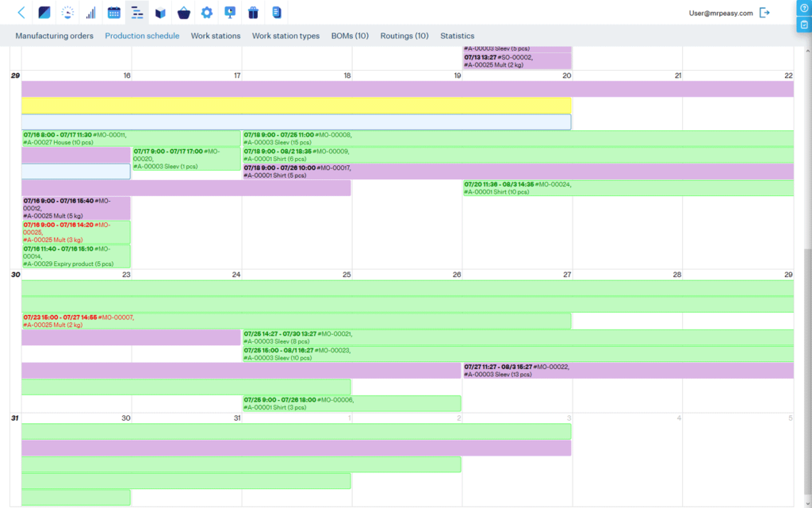Open the document icon at toolbar's right end
This screenshot has height=508, width=812.
275,12
